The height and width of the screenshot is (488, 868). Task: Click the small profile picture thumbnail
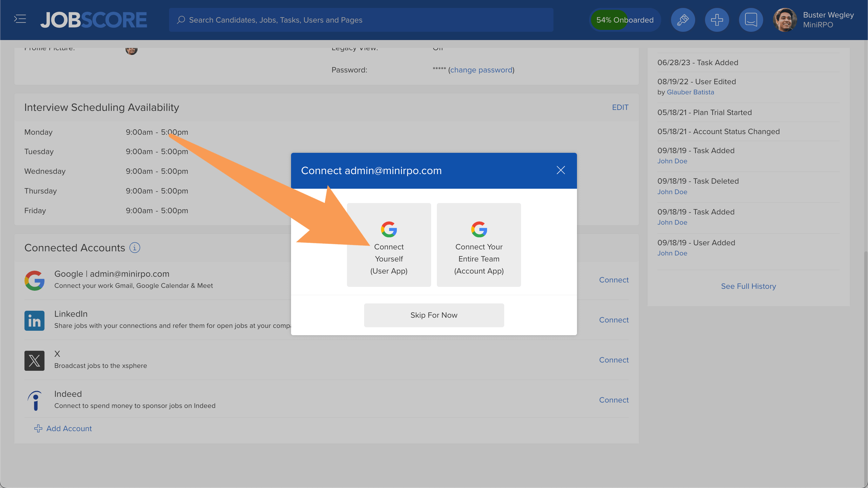pyautogui.click(x=132, y=50)
